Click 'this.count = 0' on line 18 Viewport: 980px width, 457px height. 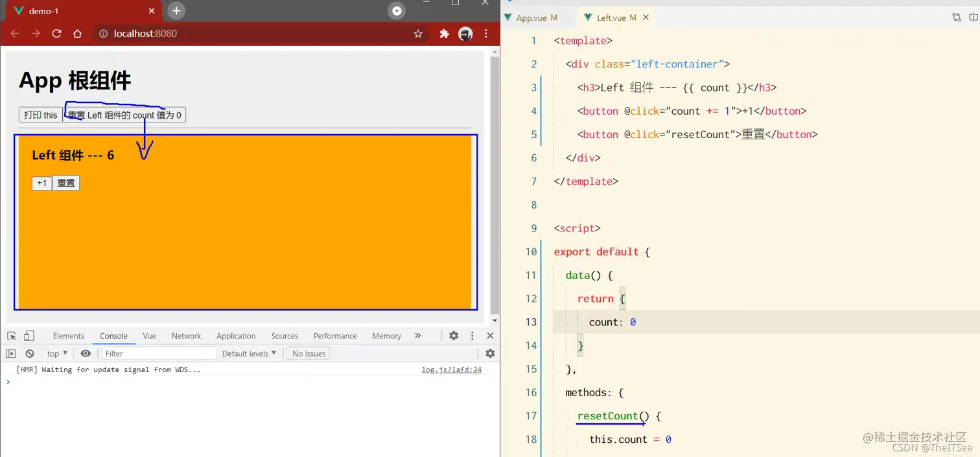[x=630, y=439]
